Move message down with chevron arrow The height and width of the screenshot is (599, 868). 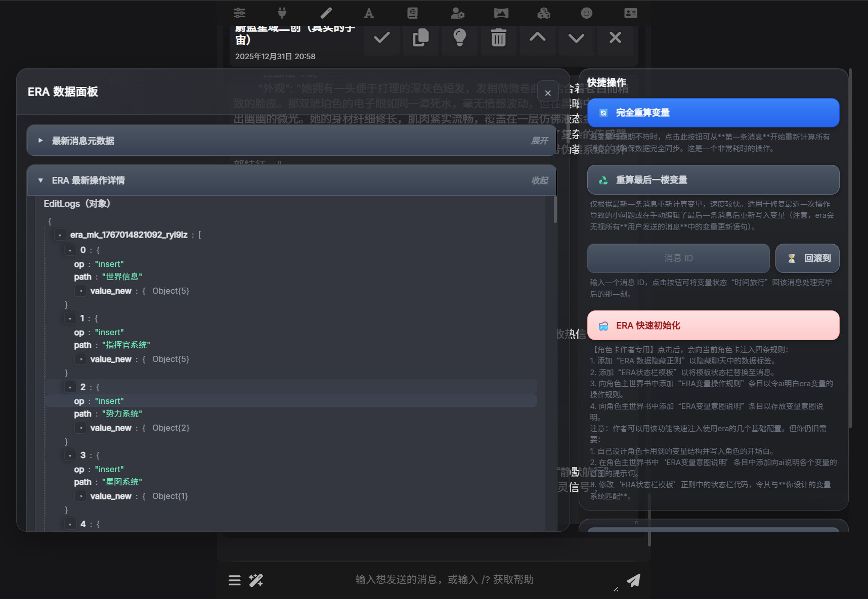click(576, 37)
